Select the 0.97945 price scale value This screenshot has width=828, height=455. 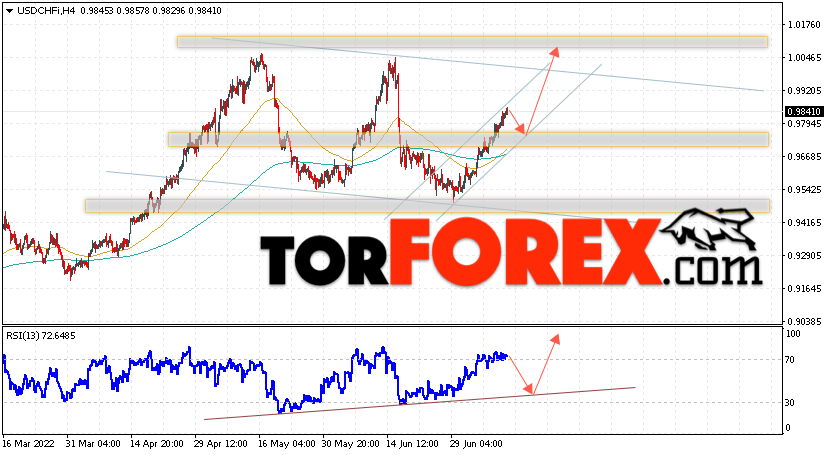point(804,124)
